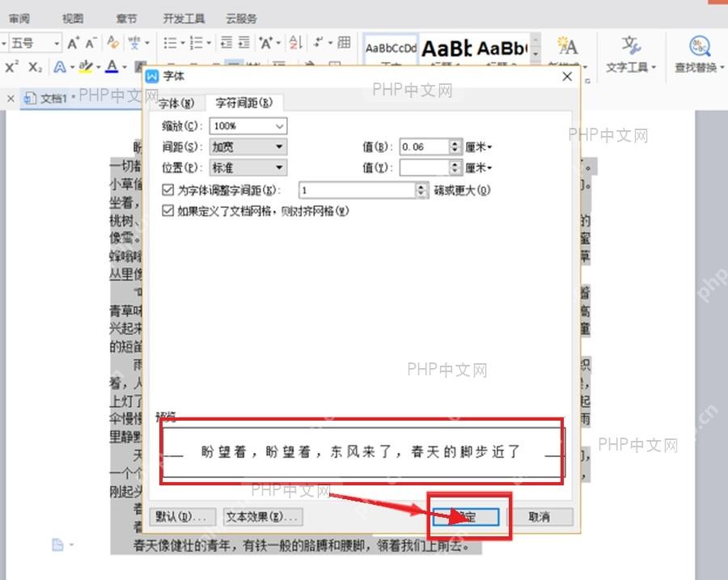The width and height of the screenshot is (728, 580).
Task: Open the 章节 ribbon tab
Action: (127, 19)
